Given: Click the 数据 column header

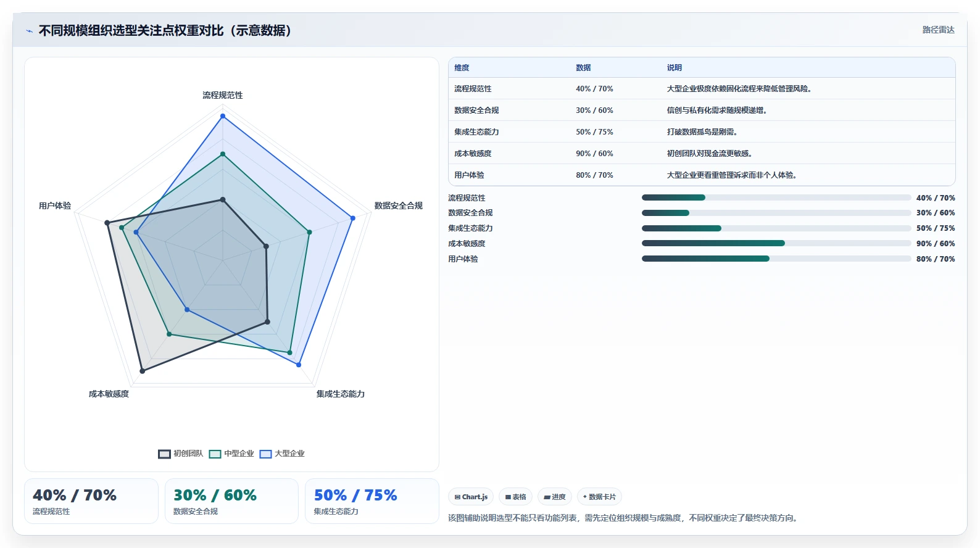Looking at the screenshot, I should pos(583,68).
